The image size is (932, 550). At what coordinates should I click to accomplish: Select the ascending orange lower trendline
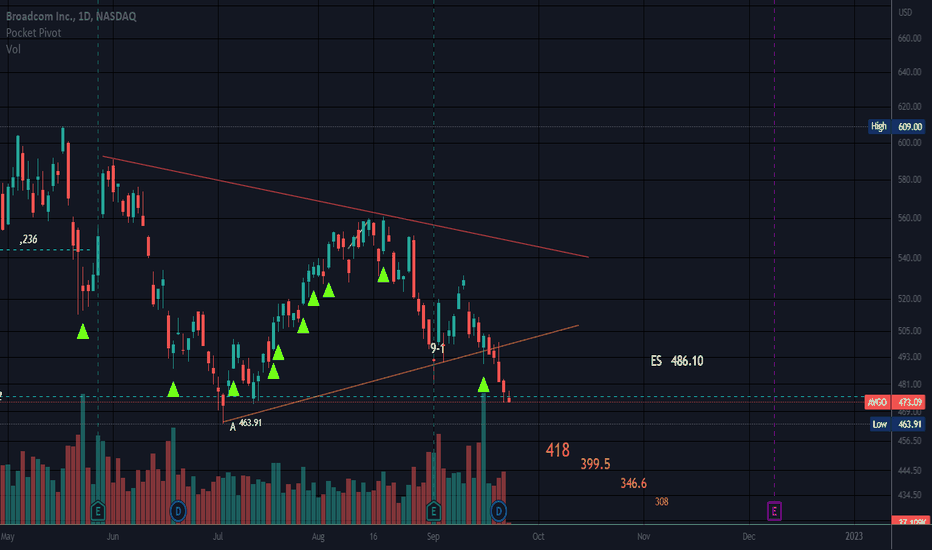click(401, 373)
